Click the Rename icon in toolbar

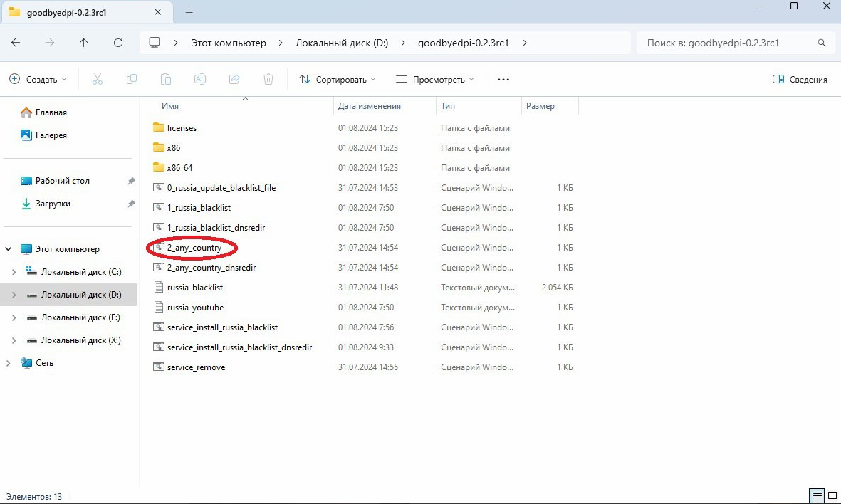pos(199,79)
